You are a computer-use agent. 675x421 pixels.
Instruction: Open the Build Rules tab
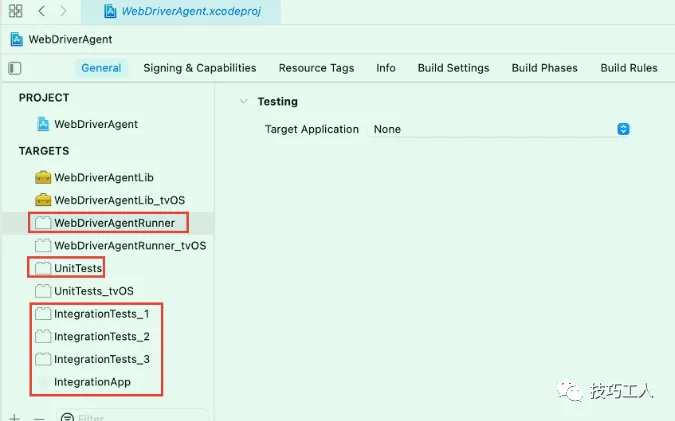pyautogui.click(x=629, y=68)
